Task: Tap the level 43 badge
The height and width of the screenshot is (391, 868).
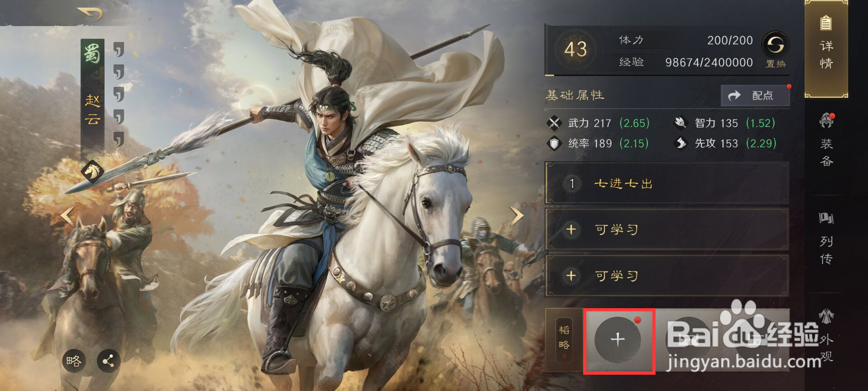Action: (x=576, y=49)
